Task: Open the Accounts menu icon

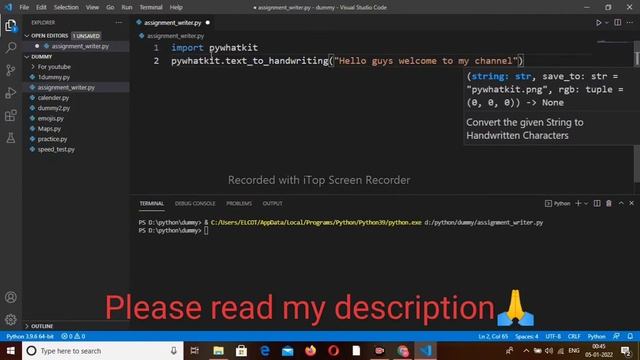Action: point(11,297)
